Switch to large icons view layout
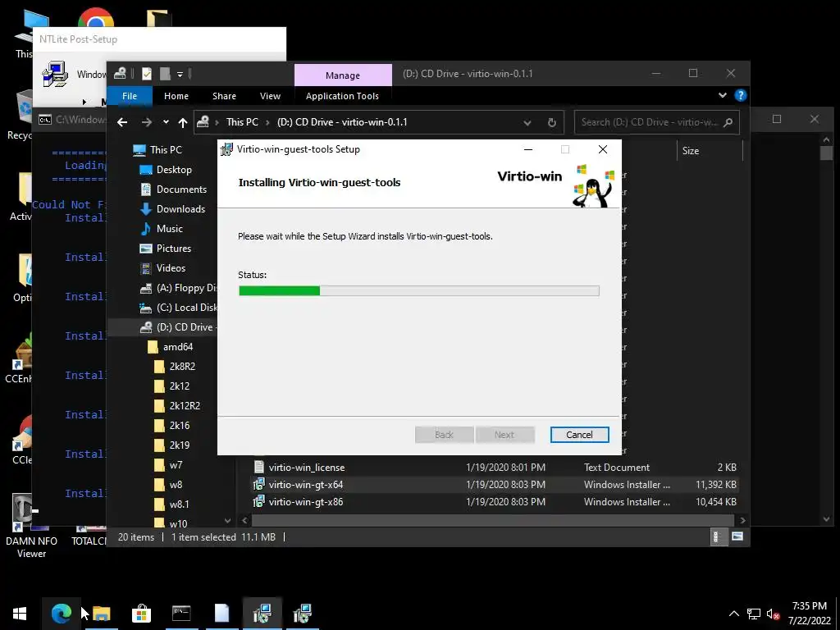This screenshot has height=630, width=840. click(737, 536)
